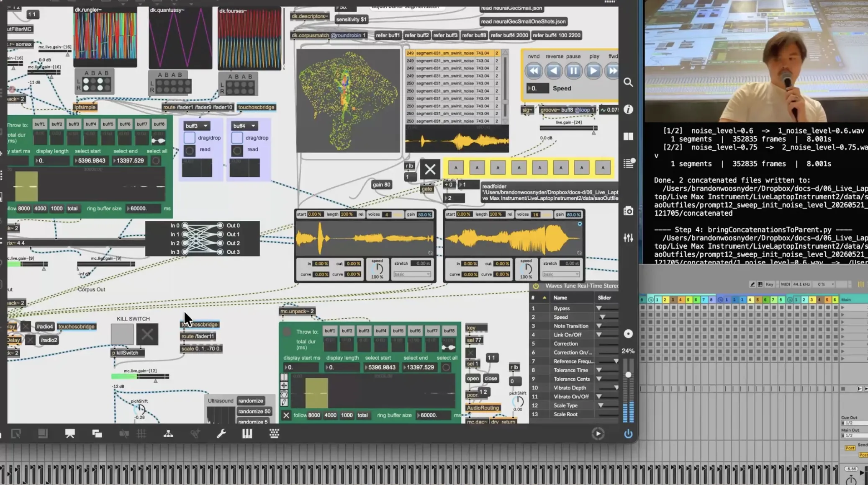Image resolution: width=868 pixels, height=485 pixels.
Task: Select the MIDI tab in Ableton
Action: pos(785,284)
